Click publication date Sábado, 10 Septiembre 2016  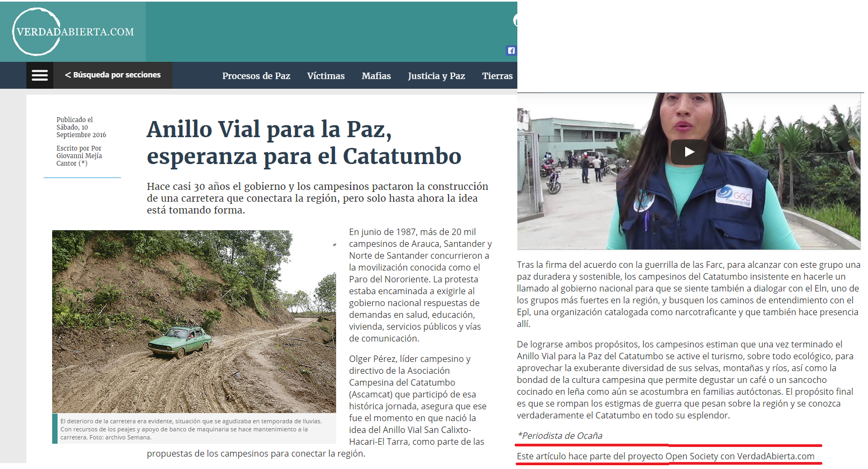coord(81,131)
